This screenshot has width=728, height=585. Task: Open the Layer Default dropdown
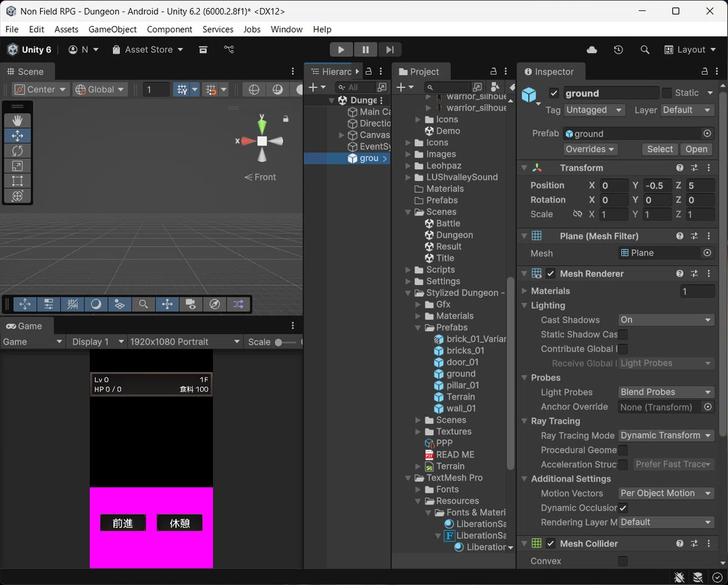pyautogui.click(x=687, y=110)
